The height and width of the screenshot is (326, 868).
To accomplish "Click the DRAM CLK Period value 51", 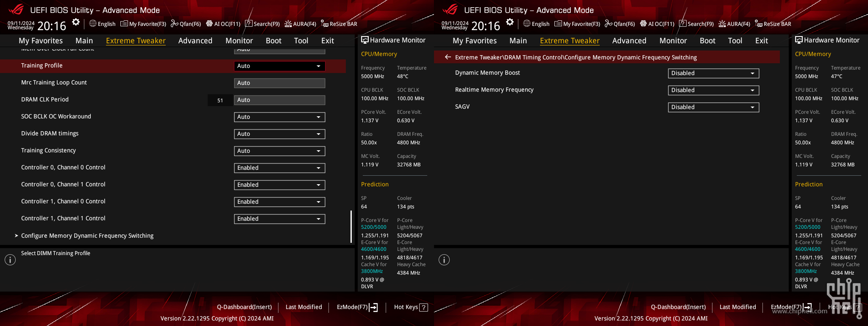I will pos(220,101).
